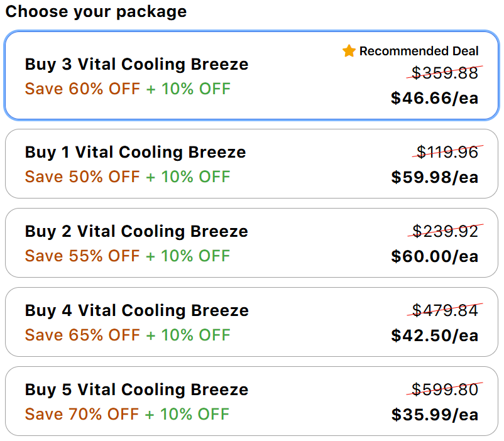Click the crossed-out $359.88 price
Screen dimensions: 504x441
coord(445,73)
